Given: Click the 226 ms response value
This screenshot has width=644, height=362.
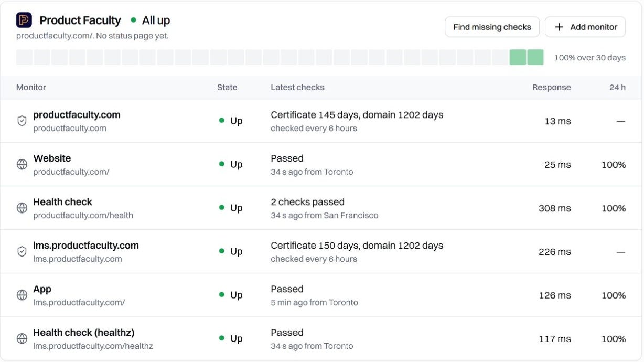Looking at the screenshot, I should [555, 252].
